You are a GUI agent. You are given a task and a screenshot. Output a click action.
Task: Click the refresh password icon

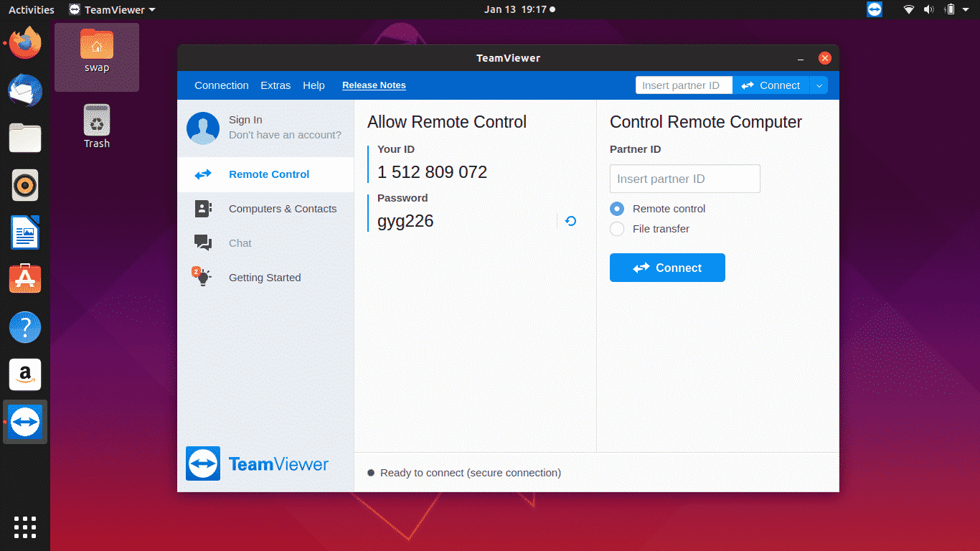click(570, 221)
